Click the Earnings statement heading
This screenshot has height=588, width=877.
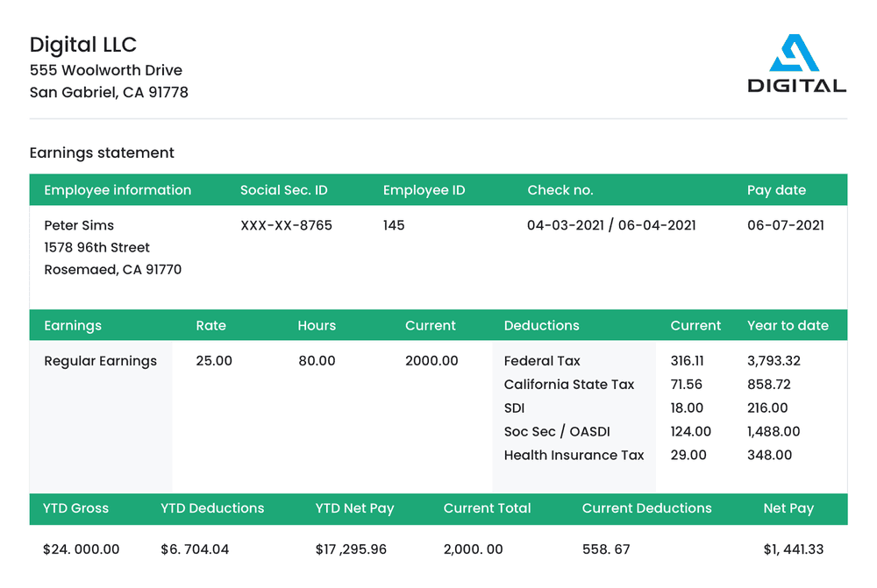pyautogui.click(x=102, y=153)
